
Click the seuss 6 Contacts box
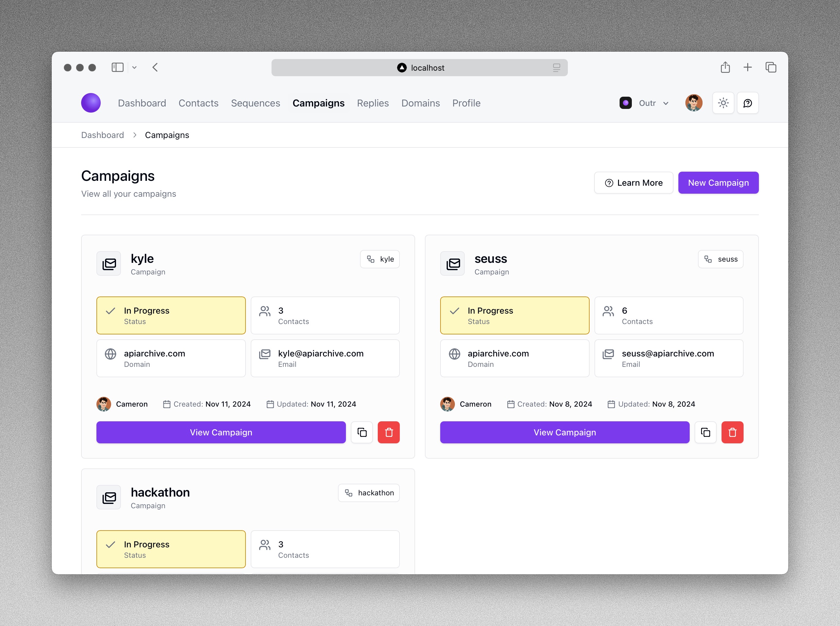pos(669,315)
